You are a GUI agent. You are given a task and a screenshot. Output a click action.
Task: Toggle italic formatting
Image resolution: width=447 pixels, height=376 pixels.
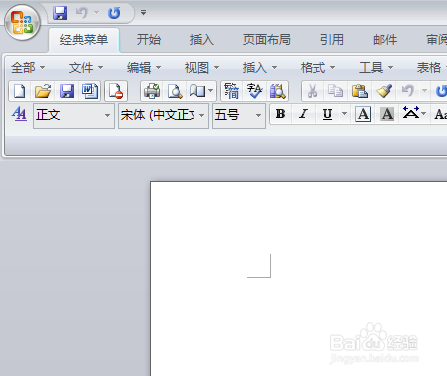tap(303, 114)
